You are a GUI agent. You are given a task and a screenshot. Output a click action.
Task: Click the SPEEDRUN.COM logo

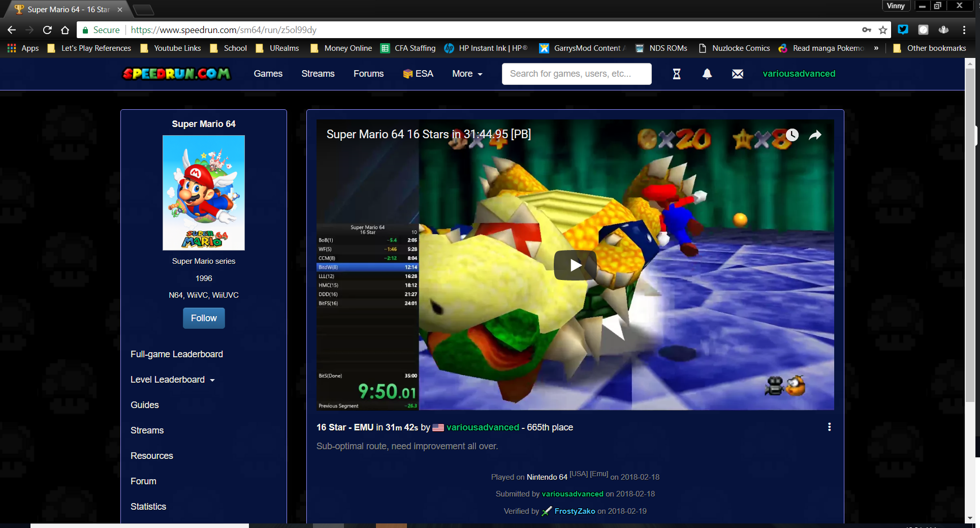point(176,74)
